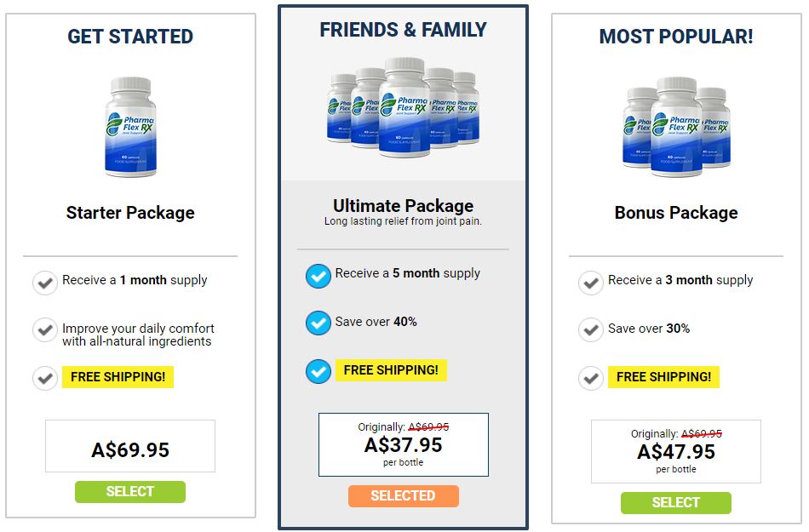The image size is (809, 532).
Task: Click the blue checkmark beside 5 month supply
Action: pyautogui.click(x=318, y=276)
